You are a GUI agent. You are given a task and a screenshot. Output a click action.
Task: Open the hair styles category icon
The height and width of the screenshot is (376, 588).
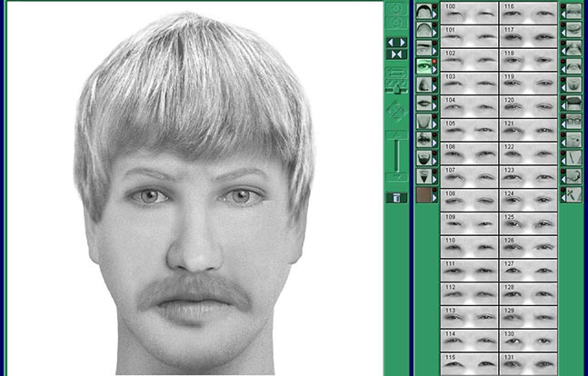click(424, 11)
